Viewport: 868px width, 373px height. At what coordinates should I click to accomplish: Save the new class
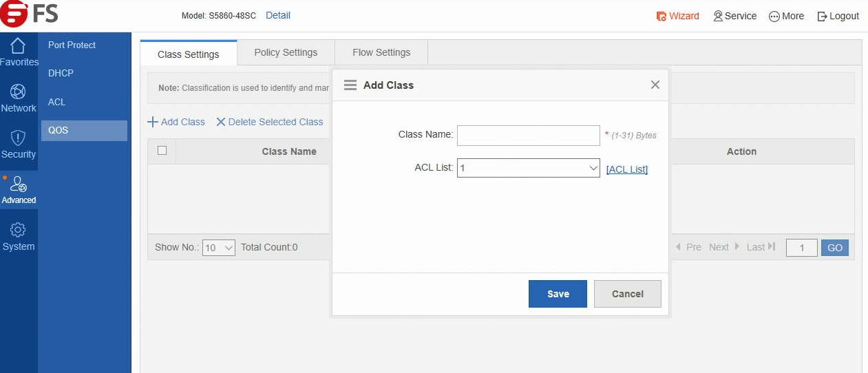(x=558, y=294)
